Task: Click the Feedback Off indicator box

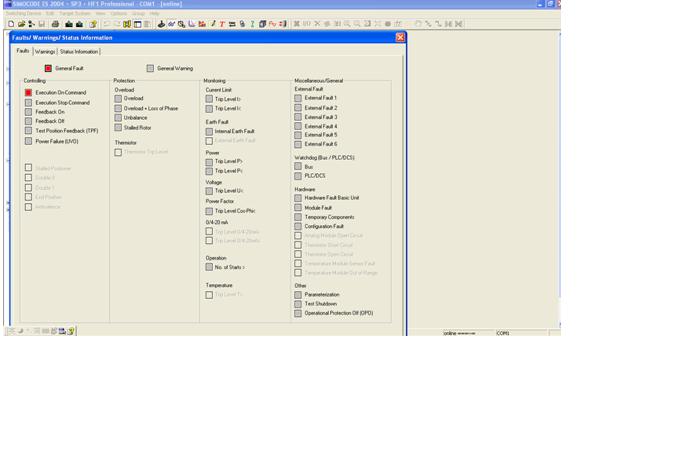Action: point(28,121)
